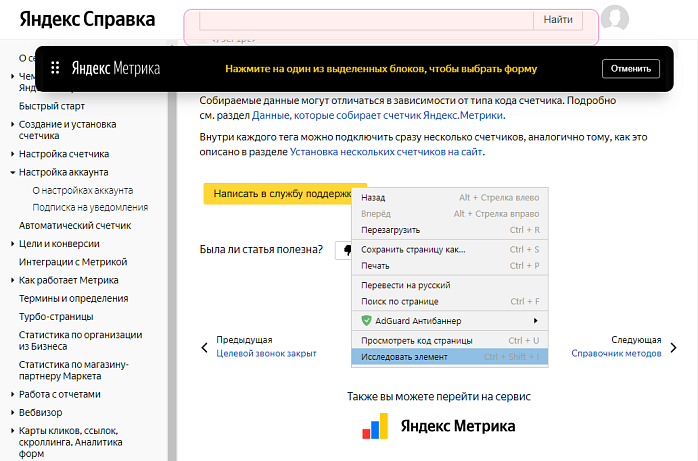Click the search input field

(365, 20)
